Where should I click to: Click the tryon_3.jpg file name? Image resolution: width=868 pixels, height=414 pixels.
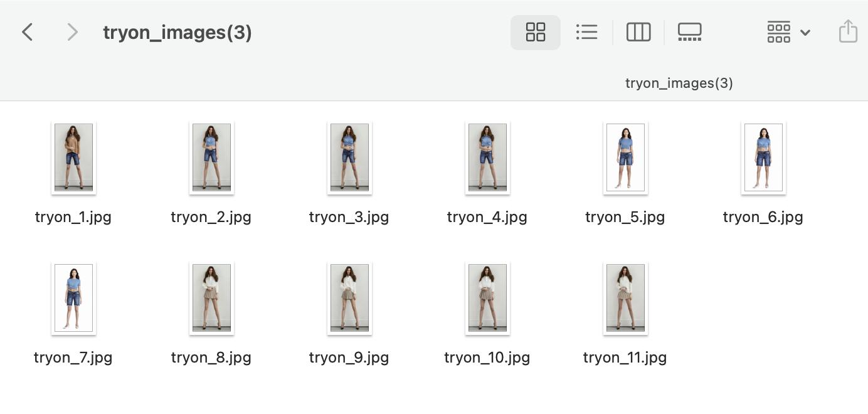click(349, 217)
